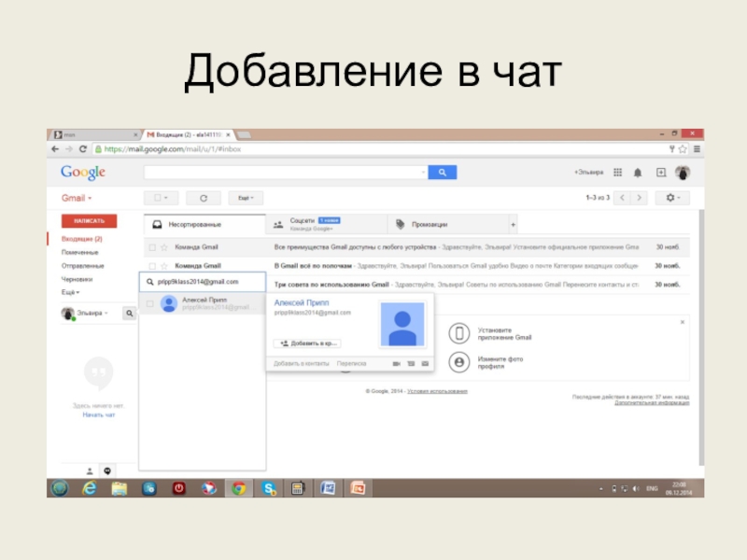
Task: Open the contacts person icon at sidebar bottom
Action: click(89, 471)
